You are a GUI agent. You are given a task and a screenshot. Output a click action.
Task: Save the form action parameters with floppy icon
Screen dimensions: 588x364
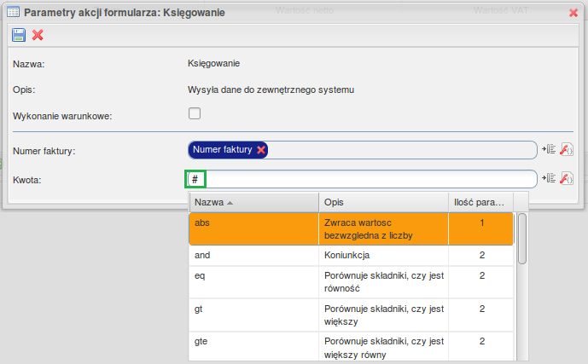tap(19, 35)
